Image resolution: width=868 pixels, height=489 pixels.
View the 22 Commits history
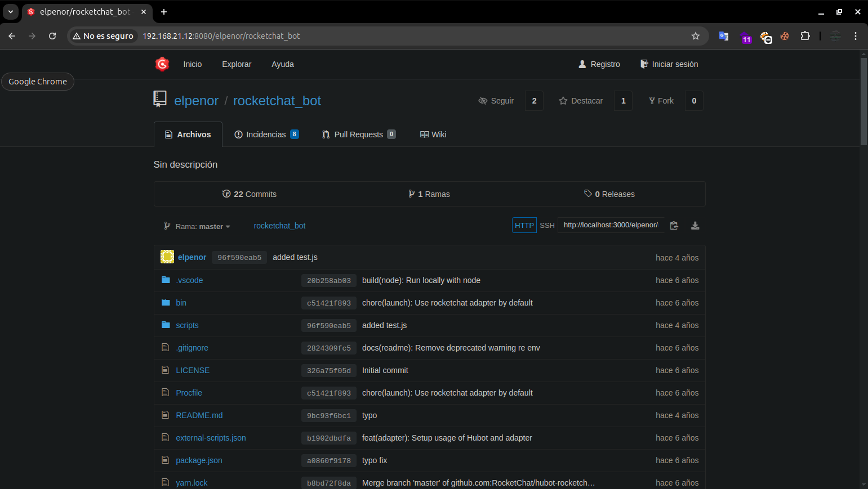click(250, 194)
